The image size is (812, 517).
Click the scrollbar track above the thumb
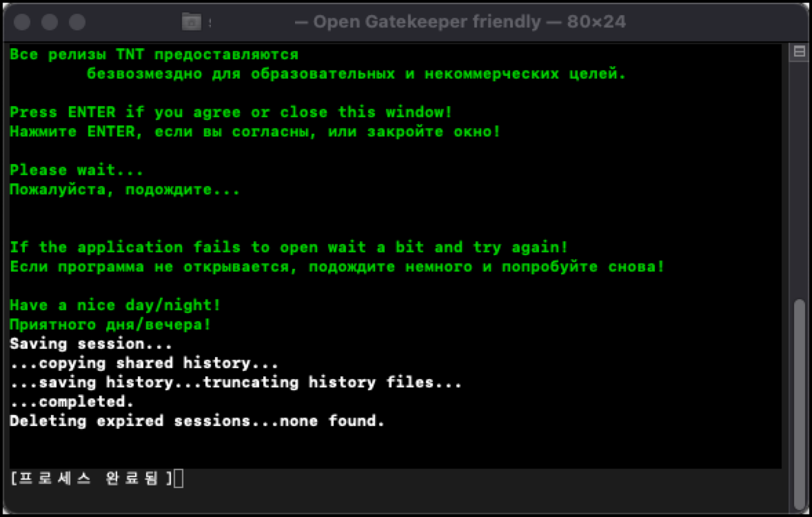coord(800,172)
